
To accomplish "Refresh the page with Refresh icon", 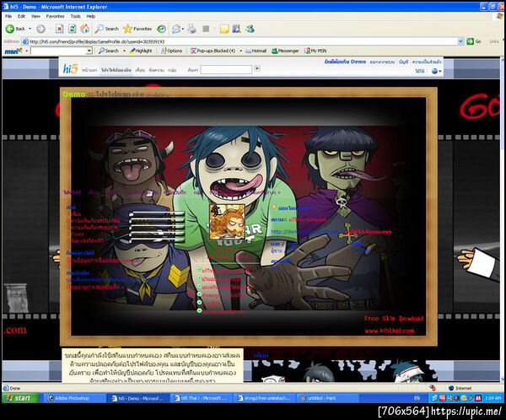I will [73, 29].
